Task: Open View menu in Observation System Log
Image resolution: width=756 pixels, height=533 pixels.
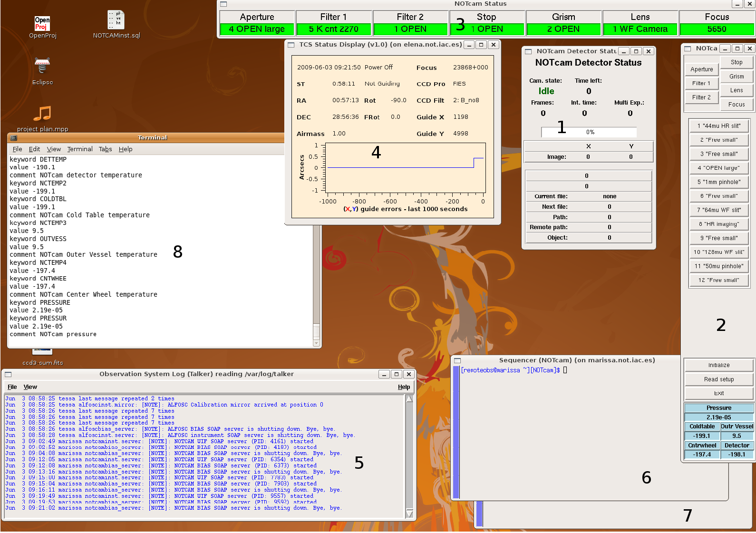Action: pos(30,387)
